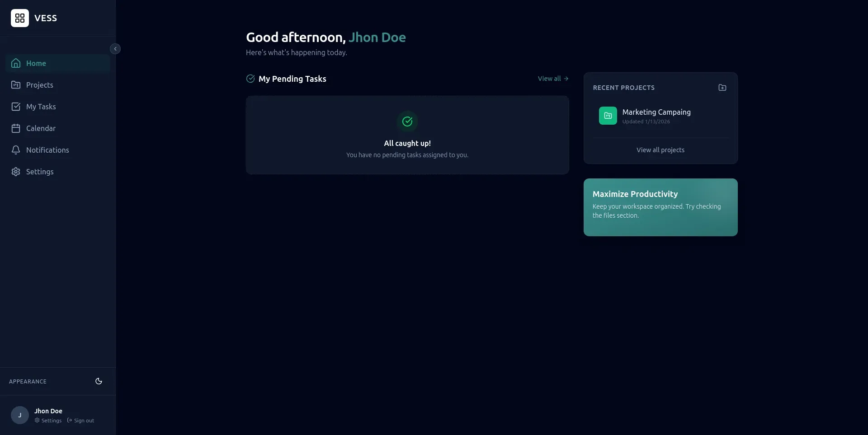This screenshot has height=435, width=868.
Task: Click the green Marketing Campaing project icon
Action: pos(608,116)
